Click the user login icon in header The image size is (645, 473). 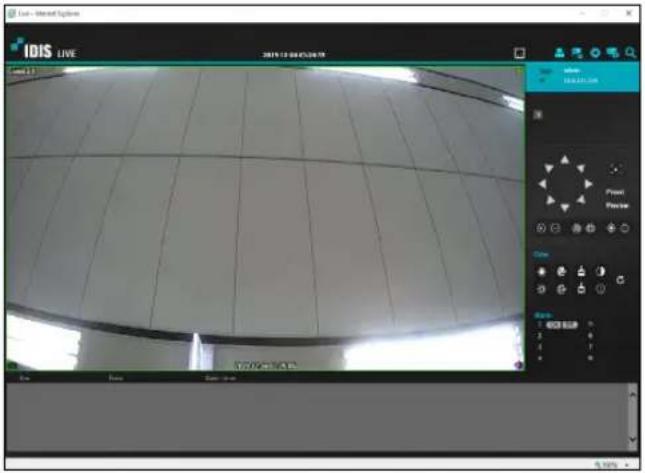(559, 53)
